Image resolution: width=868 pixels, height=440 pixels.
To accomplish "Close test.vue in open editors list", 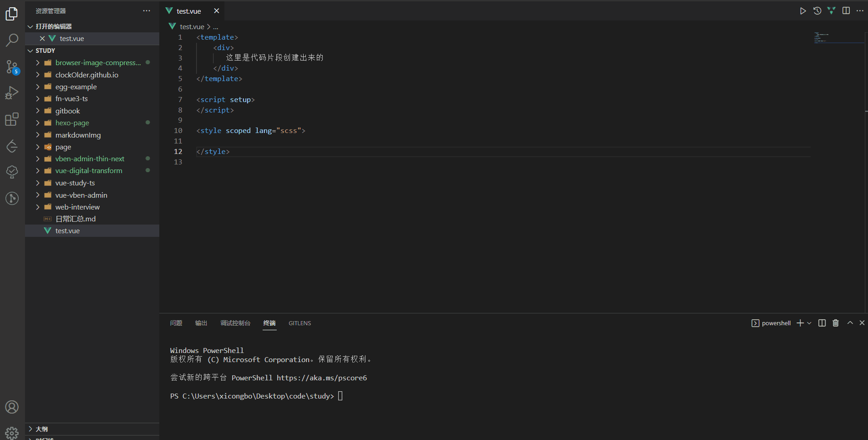I will 42,39.
